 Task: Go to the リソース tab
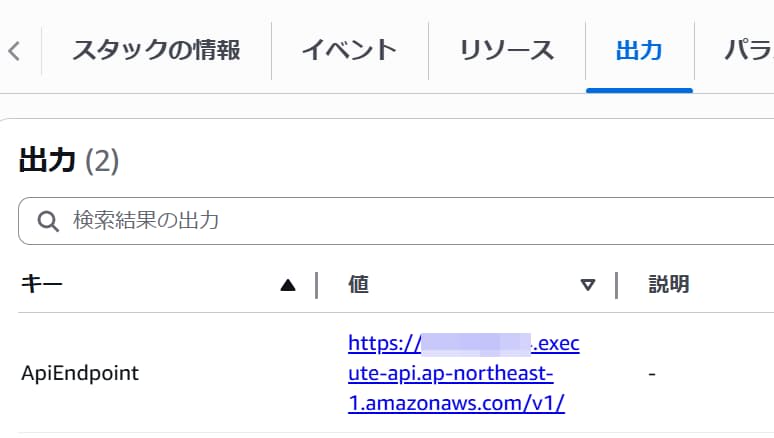[506, 50]
